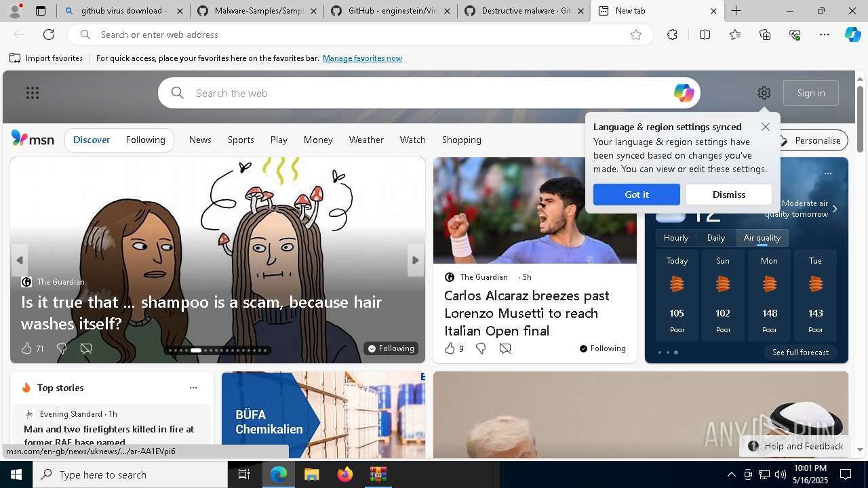Click Copilot icon in web search box
This screenshot has height=488, width=868.
pos(684,93)
